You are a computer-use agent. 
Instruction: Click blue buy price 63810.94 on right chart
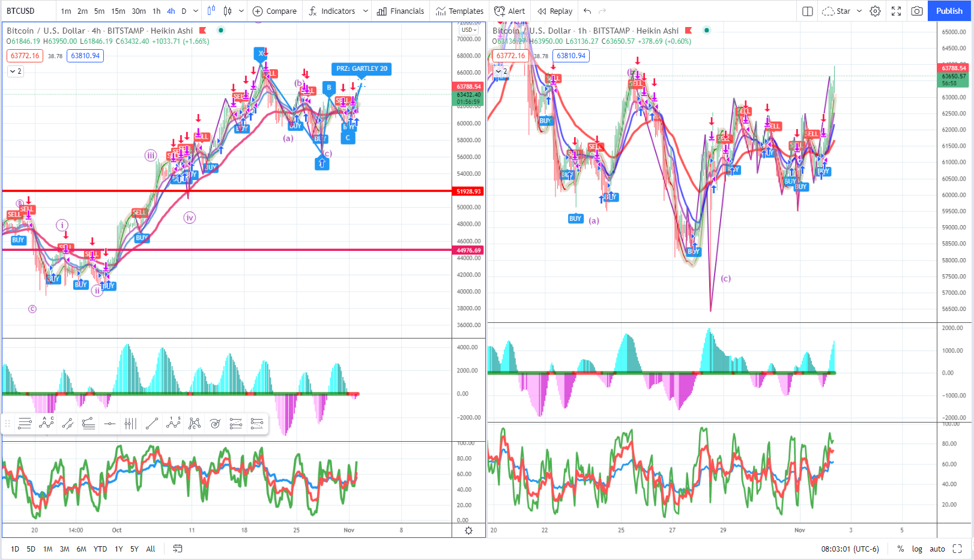(x=571, y=56)
